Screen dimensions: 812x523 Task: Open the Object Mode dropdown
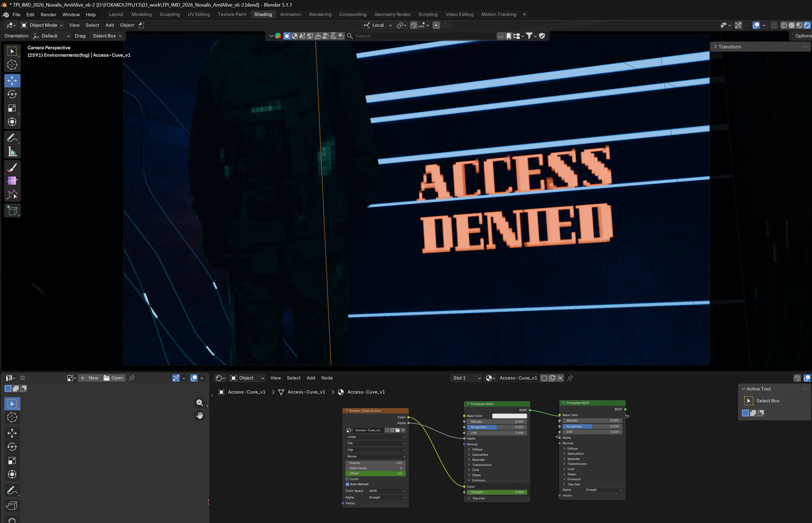(42, 25)
